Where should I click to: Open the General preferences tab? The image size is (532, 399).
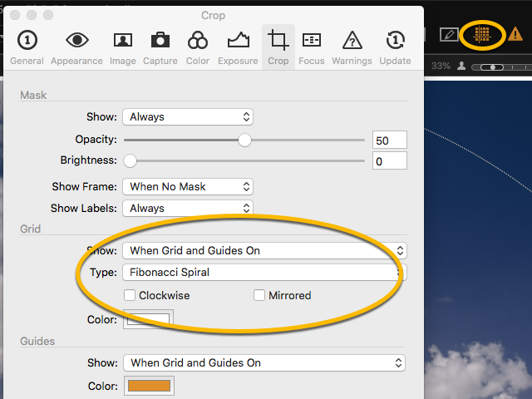[x=27, y=46]
